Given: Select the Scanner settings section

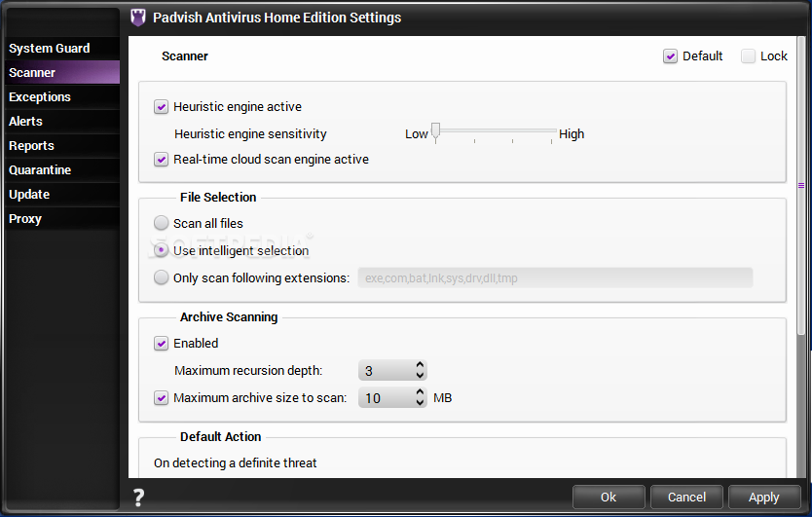Looking at the screenshot, I should click(62, 72).
